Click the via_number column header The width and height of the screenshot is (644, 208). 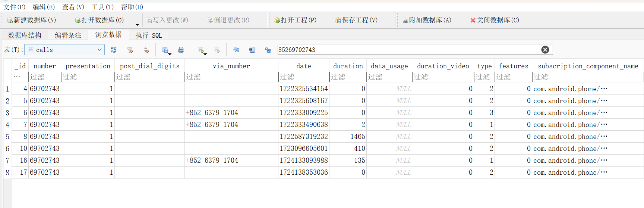pyautogui.click(x=231, y=66)
